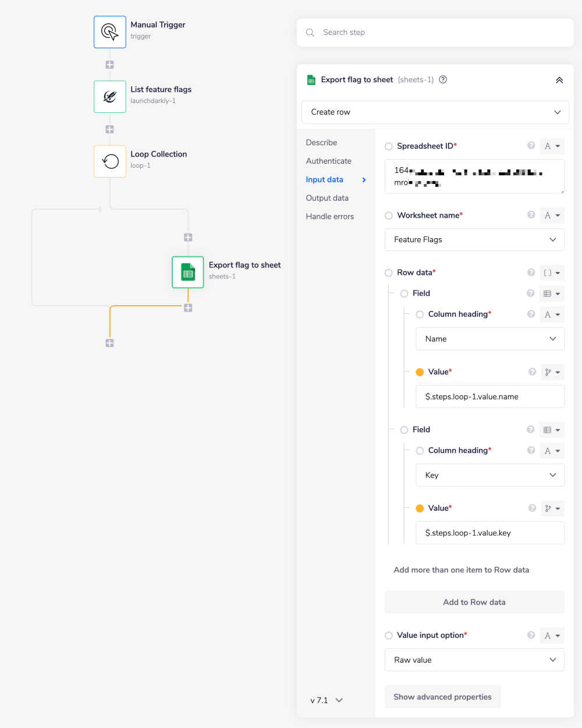Open the Loop Collection step icon
Image resolution: width=582 pixels, height=728 pixels.
point(110,161)
